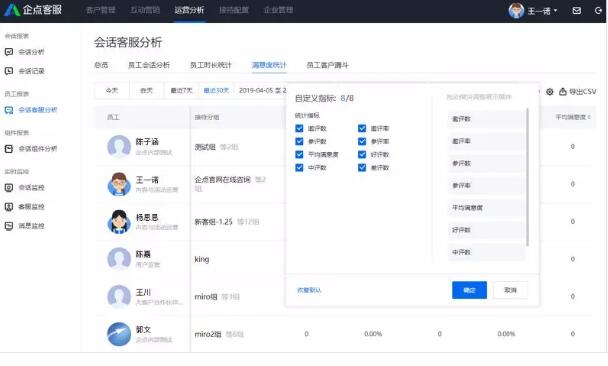The height and width of the screenshot is (366, 608).
Task: Select 会话客服分析 in the sidebar
Action: pos(31,110)
